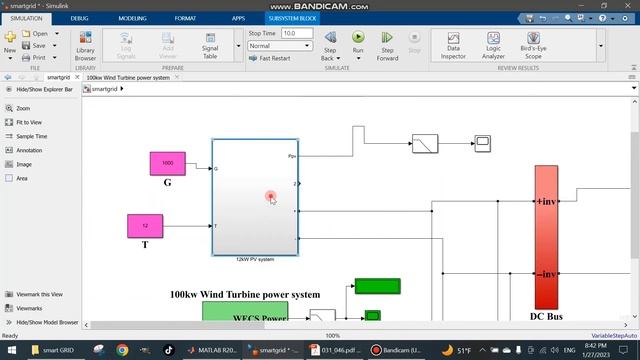Open Bird's-Eye Scope
This screenshot has width=640, height=360.
point(533,46)
